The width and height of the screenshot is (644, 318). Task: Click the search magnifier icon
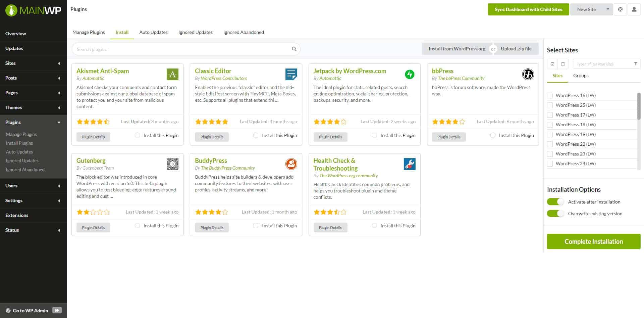(x=294, y=49)
